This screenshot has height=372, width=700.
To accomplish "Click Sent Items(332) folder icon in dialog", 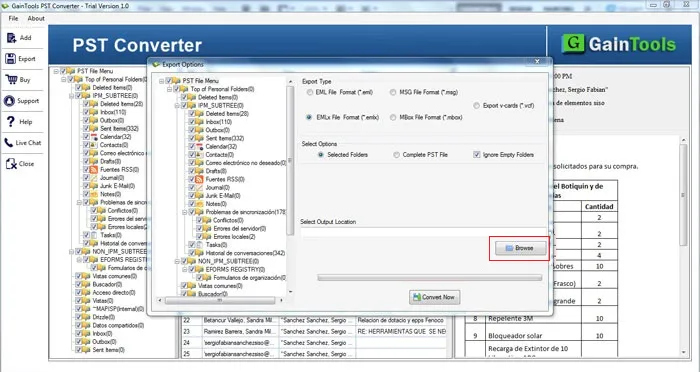I will 200,138.
